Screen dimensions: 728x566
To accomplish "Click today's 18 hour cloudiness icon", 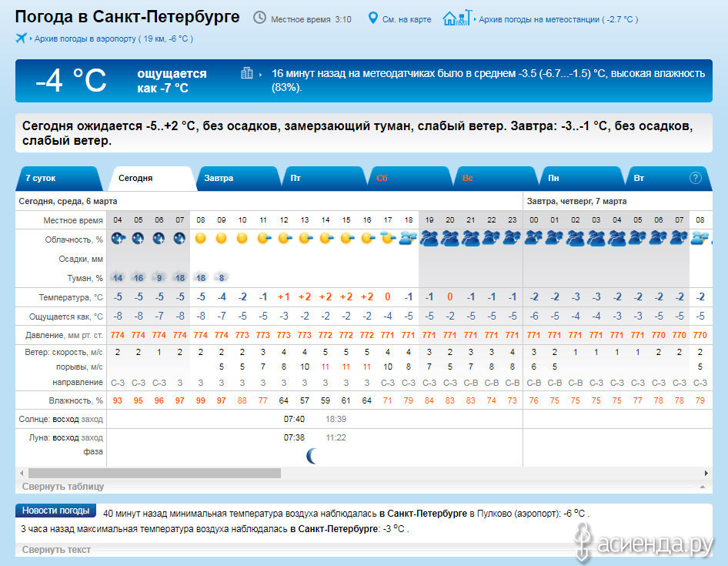I will click(x=408, y=239).
